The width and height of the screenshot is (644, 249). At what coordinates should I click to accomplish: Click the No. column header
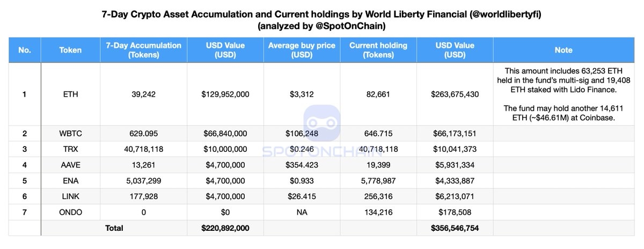25,50
